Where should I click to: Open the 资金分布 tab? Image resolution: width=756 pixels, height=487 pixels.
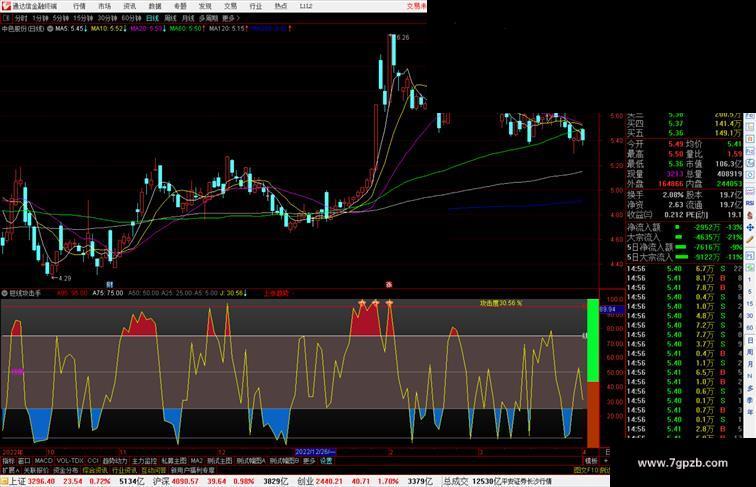[66, 470]
